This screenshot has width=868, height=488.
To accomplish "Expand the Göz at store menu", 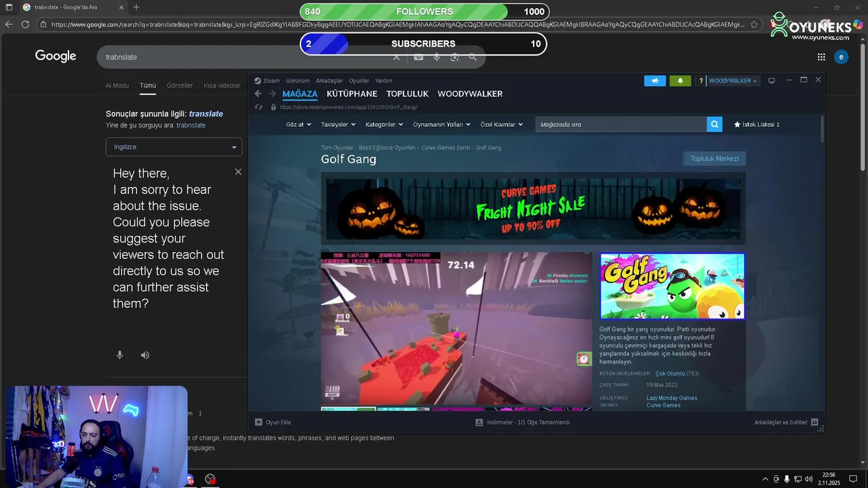I will (x=298, y=125).
